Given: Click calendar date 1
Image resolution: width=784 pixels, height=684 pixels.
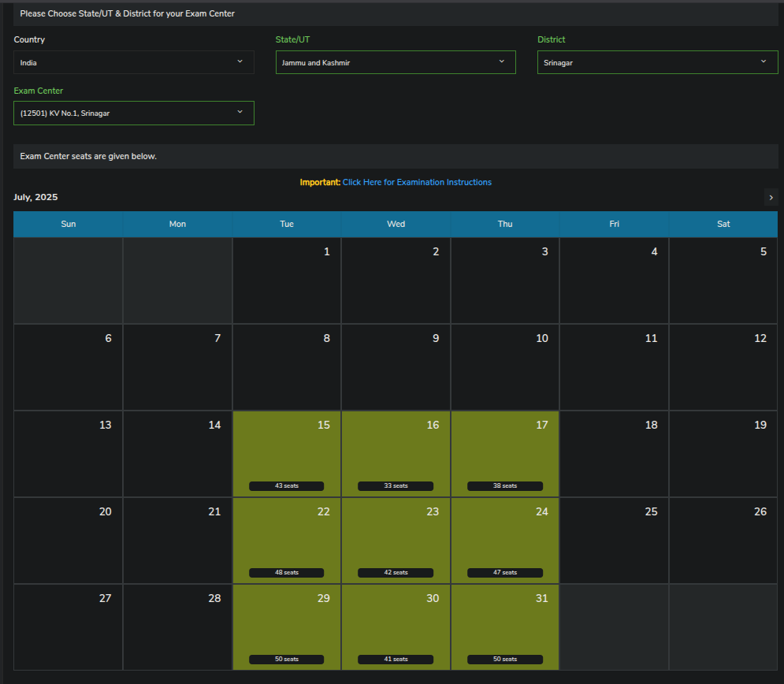Looking at the screenshot, I should (x=287, y=281).
